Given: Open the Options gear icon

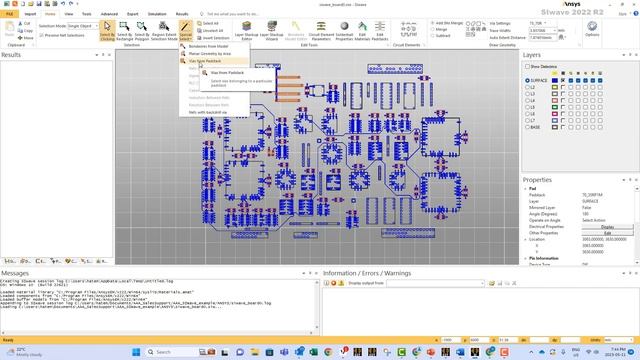Looking at the screenshot, I should pos(592,29).
